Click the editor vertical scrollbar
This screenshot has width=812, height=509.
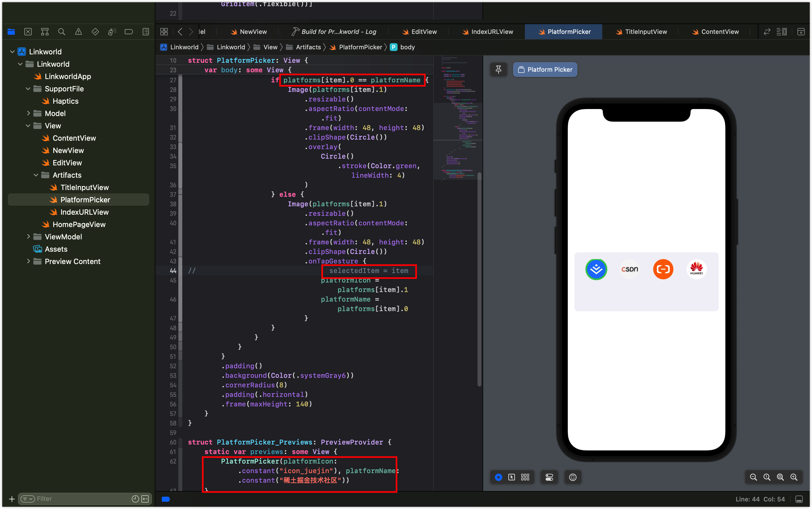(x=479, y=279)
